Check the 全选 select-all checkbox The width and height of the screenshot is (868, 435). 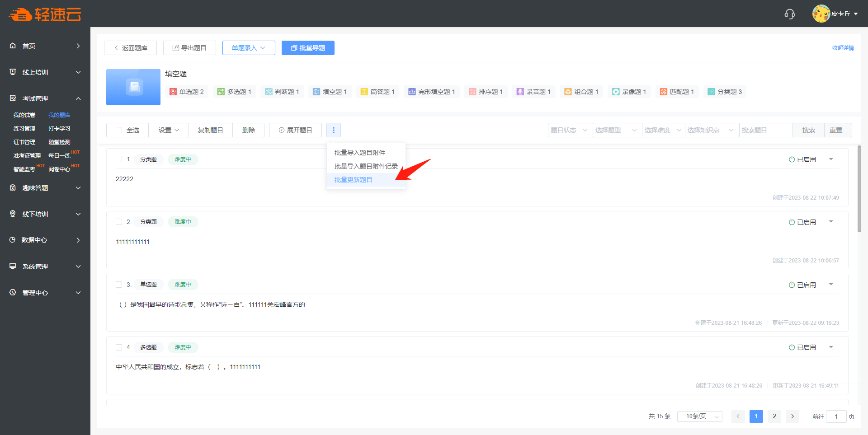[119, 130]
